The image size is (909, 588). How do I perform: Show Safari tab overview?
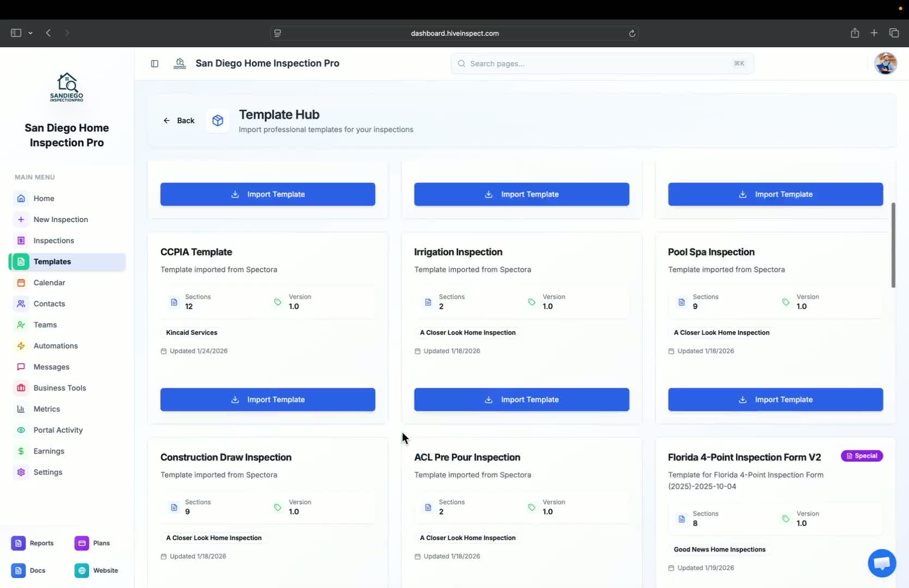pos(894,33)
